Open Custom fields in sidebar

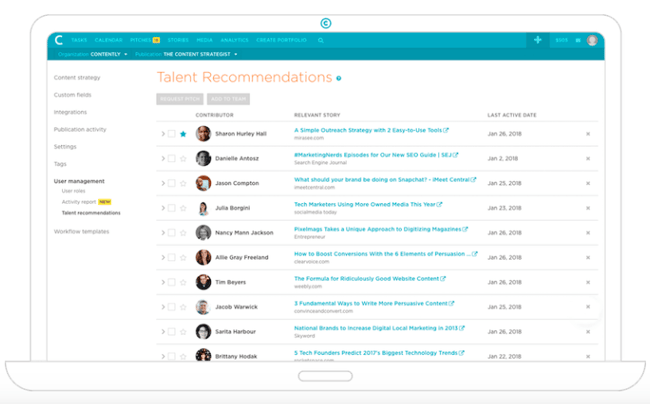(73, 95)
